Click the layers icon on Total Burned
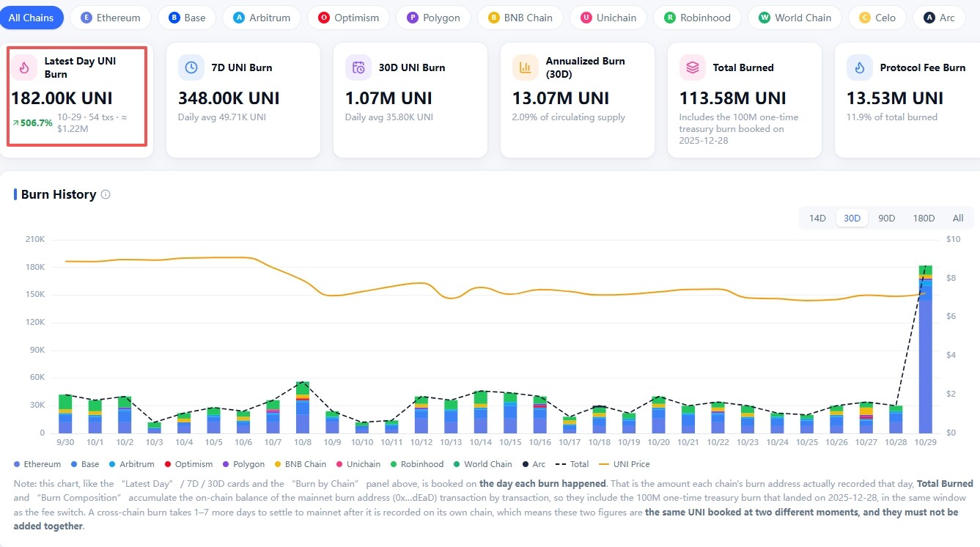The image size is (980, 547). (693, 67)
